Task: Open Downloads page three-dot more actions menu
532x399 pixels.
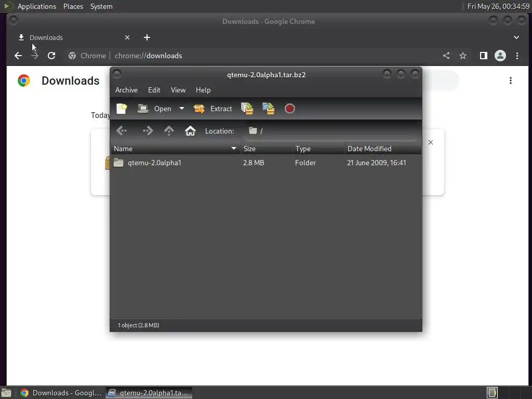Action: click(511, 81)
